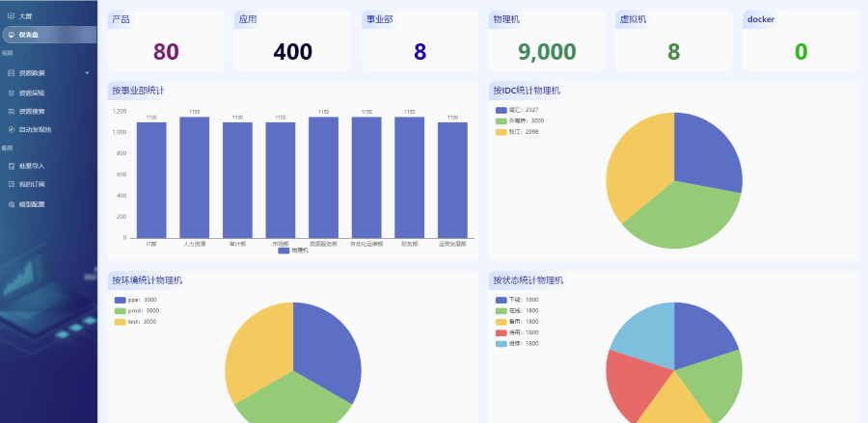Click the 我的订阅 bookmark icon
Viewport: 868px width, 423px height.
[11, 184]
